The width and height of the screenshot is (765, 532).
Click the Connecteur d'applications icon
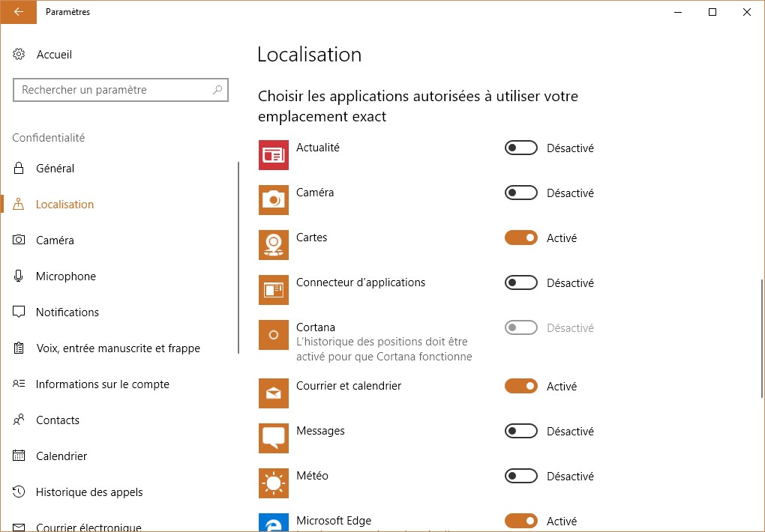[x=273, y=290]
